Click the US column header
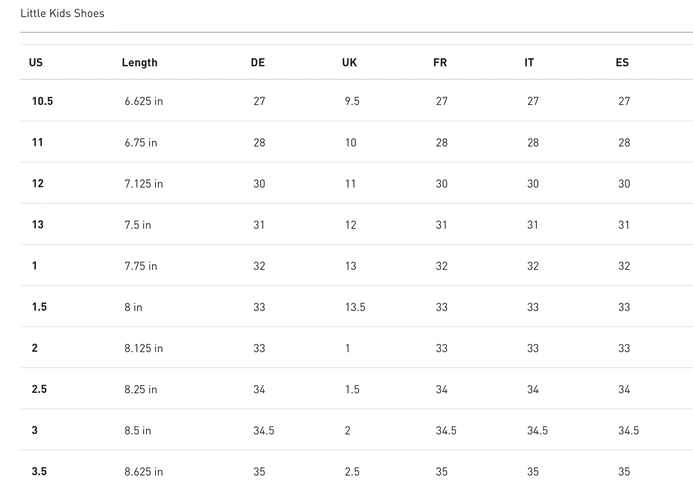The width and height of the screenshot is (693, 500). pos(36,62)
